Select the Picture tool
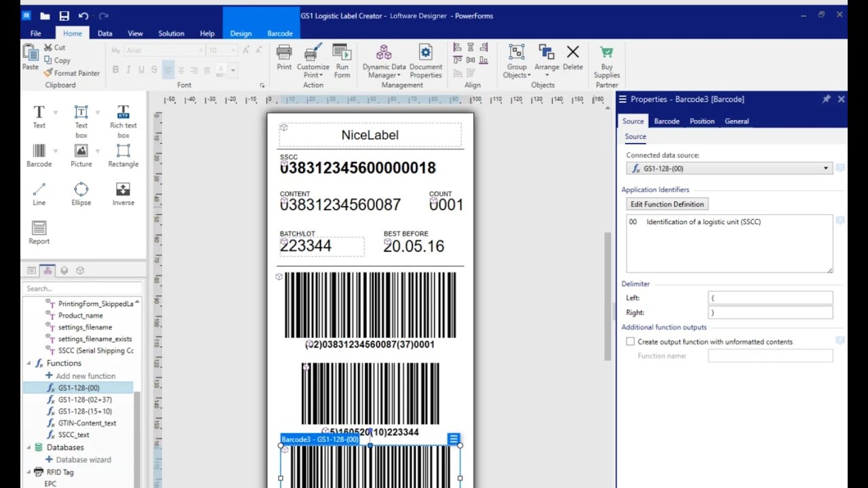Image resolution: width=868 pixels, height=488 pixels. coord(81,156)
